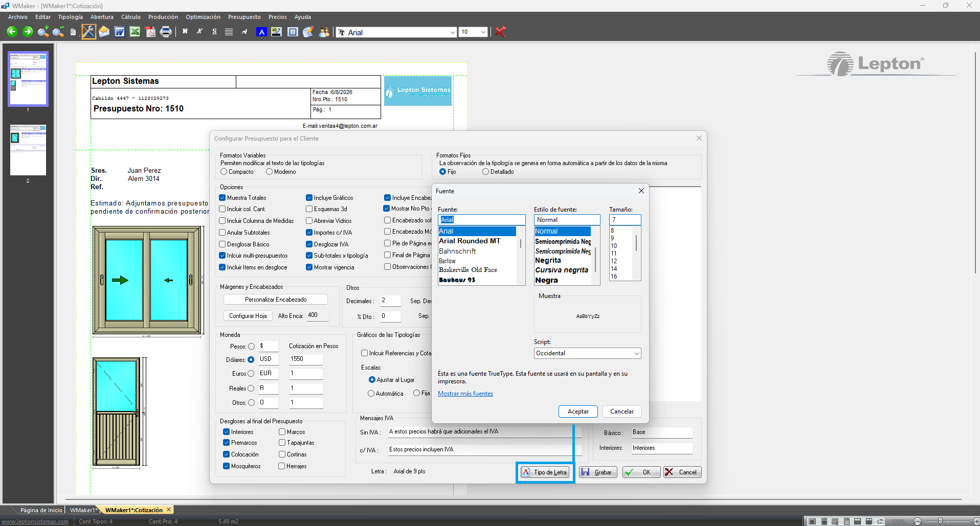Toggle Importes c/ IVA checkbox

[309, 233]
